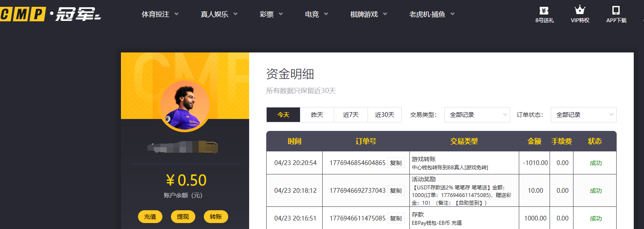
Task: Expand the 彩票 navigation menu
Action: pos(271,14)
